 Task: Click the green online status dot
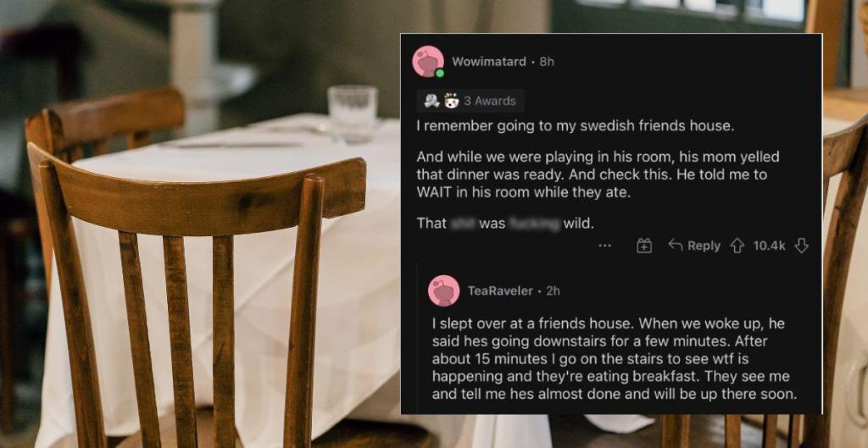click(440, 73)
